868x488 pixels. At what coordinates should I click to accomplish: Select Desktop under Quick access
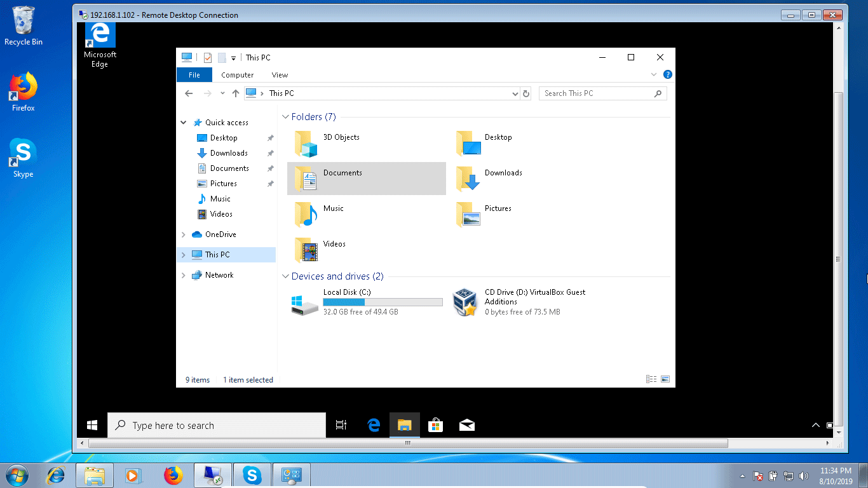pos(224,138)
